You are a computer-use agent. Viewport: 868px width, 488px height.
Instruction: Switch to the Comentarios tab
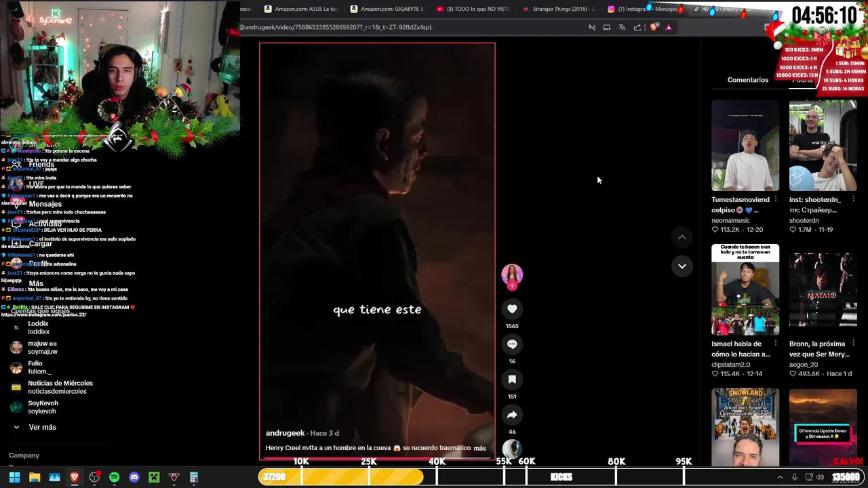point(748,80)
